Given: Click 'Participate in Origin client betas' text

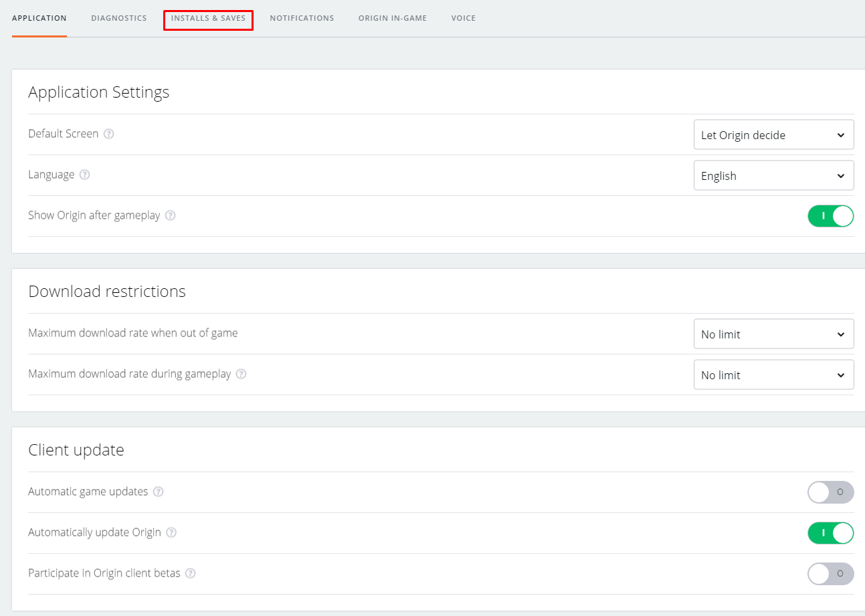Looking at the screenshot, I should (x=104, y=573).
